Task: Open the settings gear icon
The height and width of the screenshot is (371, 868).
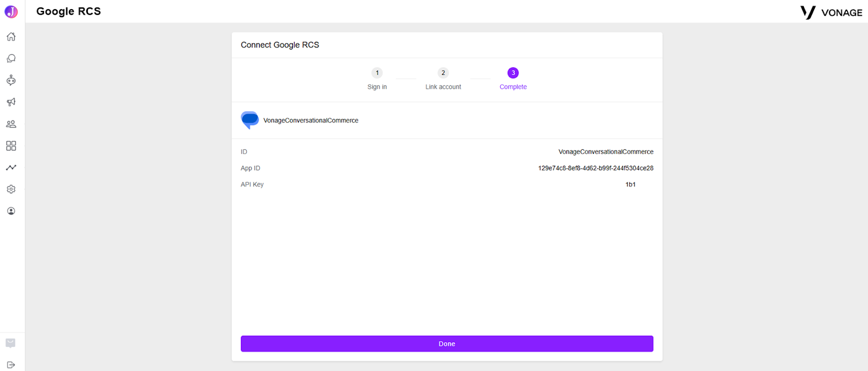Action: pyautogui.click(x=11, y=189)
